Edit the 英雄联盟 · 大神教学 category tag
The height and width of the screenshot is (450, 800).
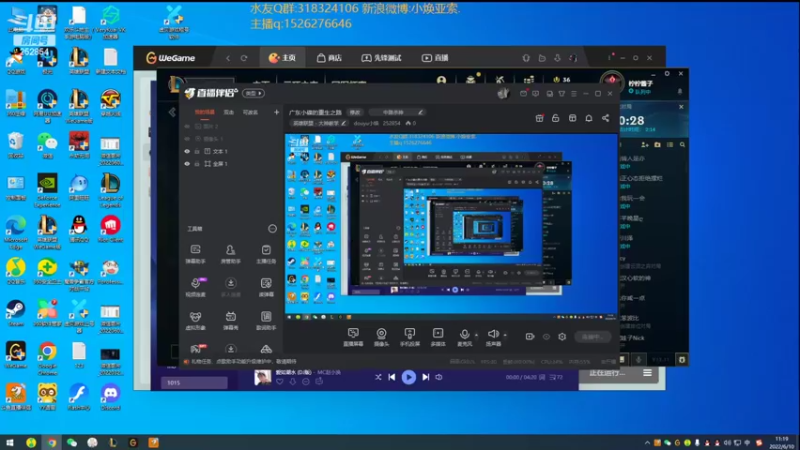point(319,123)
